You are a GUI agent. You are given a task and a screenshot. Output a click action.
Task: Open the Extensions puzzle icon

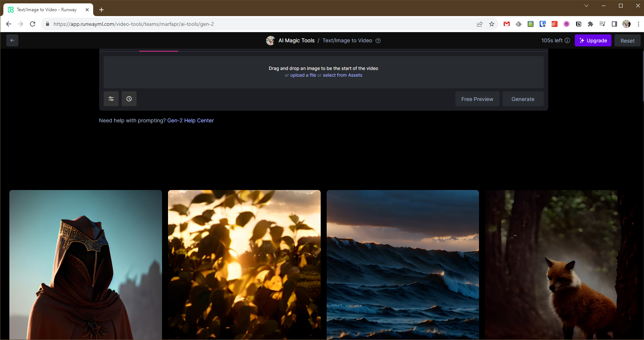590,24
